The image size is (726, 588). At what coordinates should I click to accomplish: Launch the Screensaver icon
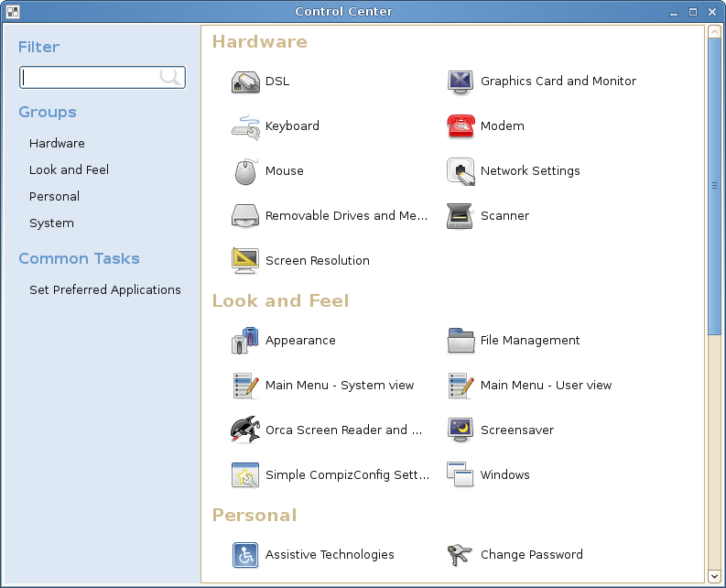[461, 430]
